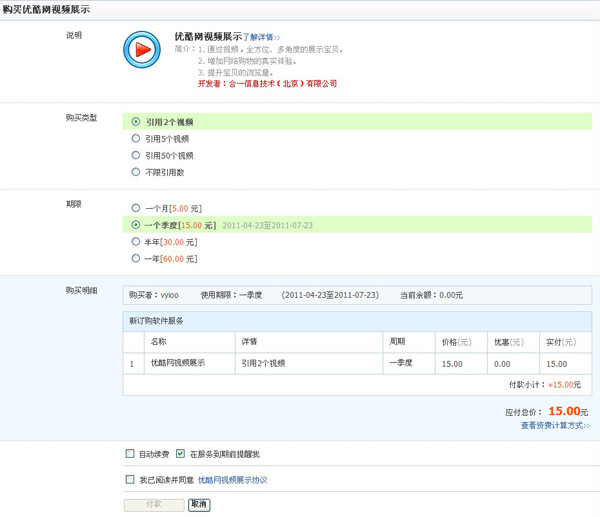The height and width of the screenshot is (517, 600).
Task: Tick the 我已阅读并同意 agreement checkbox
Action: 130,479
